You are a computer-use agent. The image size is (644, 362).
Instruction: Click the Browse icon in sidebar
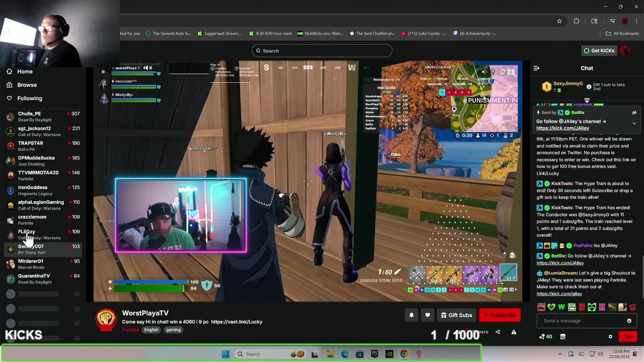click(x=9, y=85)
